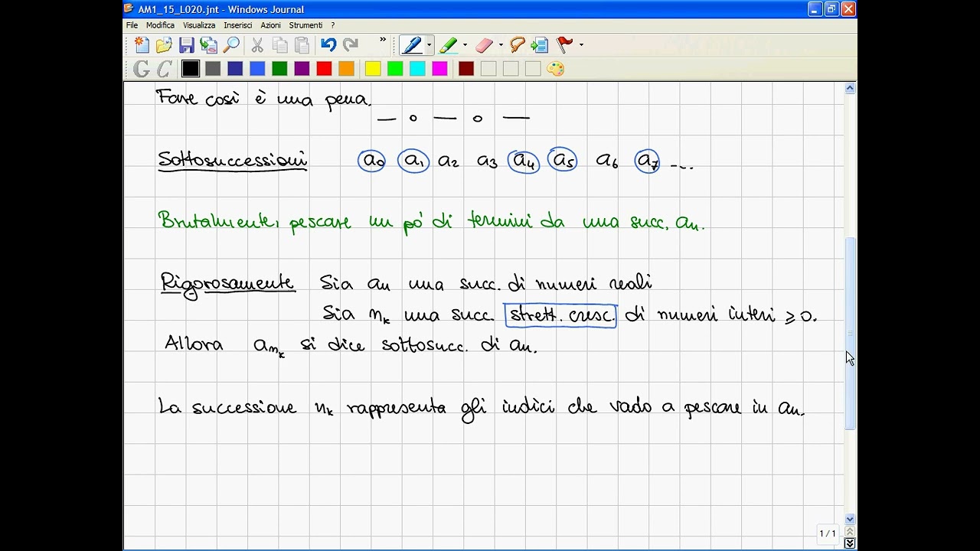This screenshot has height=551, width=980.
Task: Select the orange ink swatch
Action: coord(346,69)
